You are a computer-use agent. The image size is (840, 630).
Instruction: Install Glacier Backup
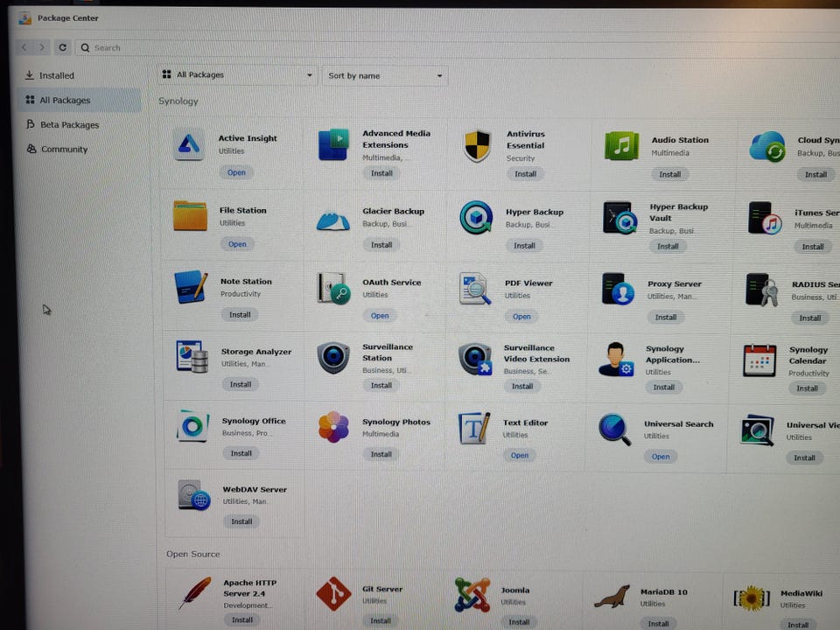pos(381,245)
